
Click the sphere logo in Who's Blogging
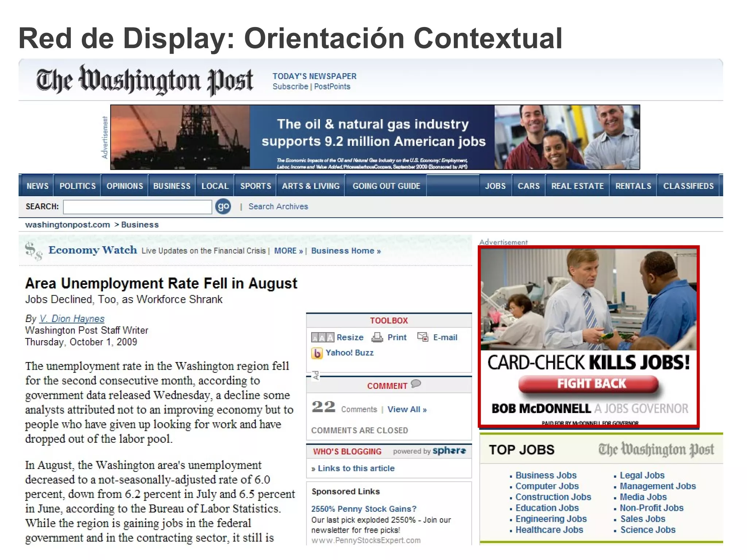449,451
